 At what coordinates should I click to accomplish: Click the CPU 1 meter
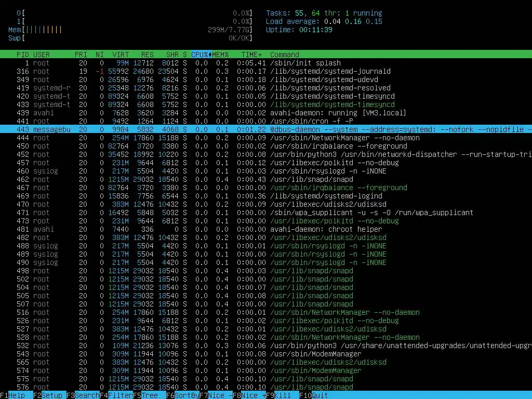135,21
